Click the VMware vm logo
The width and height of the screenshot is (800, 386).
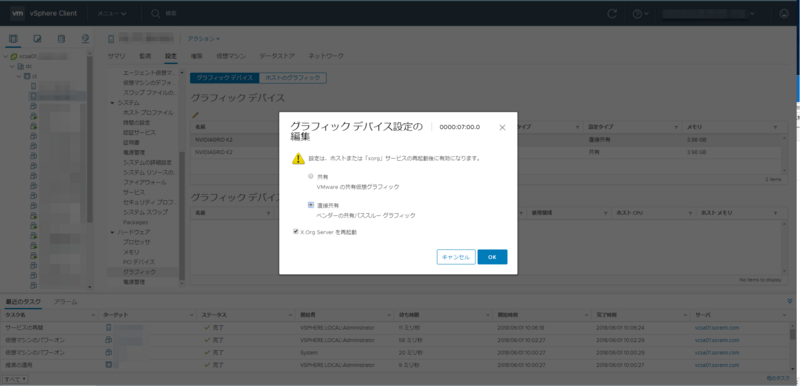[x=18, y=13]
